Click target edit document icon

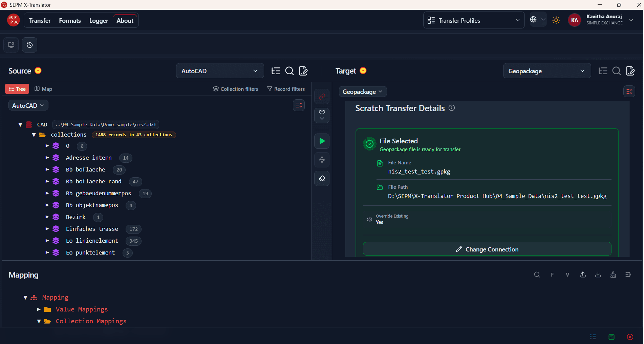tap(630, 71)
